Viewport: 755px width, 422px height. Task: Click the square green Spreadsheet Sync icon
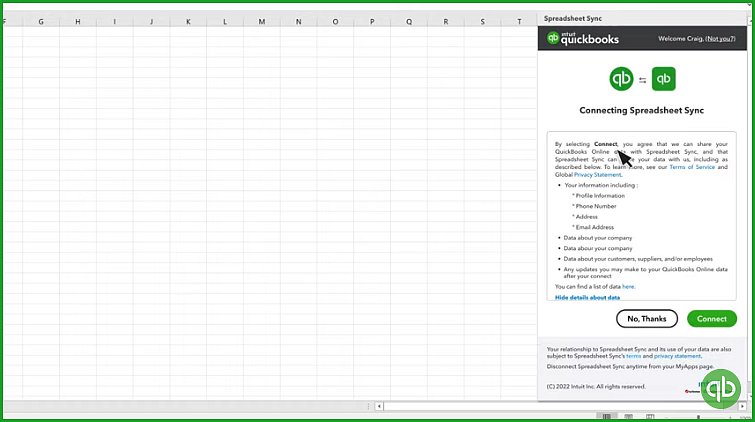point(664,78)
